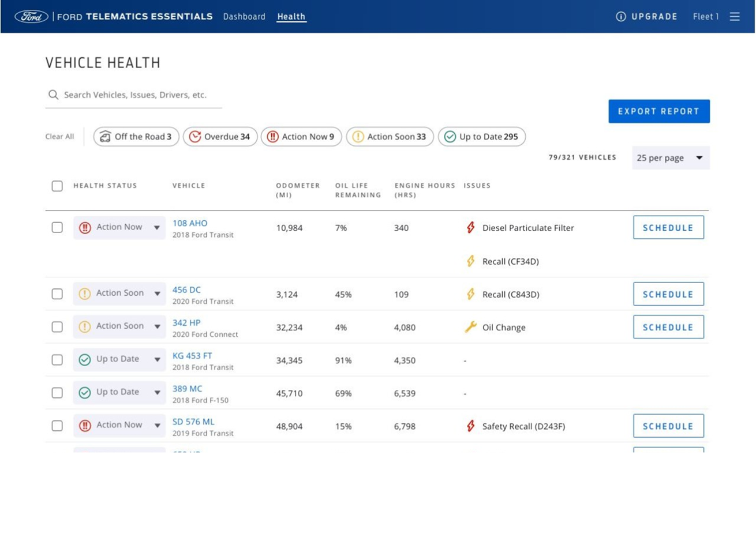Click red bolt icon beside Safety Recall (D243F)
756x549 pixels.
pyautogui.click(x=471, y=426)
